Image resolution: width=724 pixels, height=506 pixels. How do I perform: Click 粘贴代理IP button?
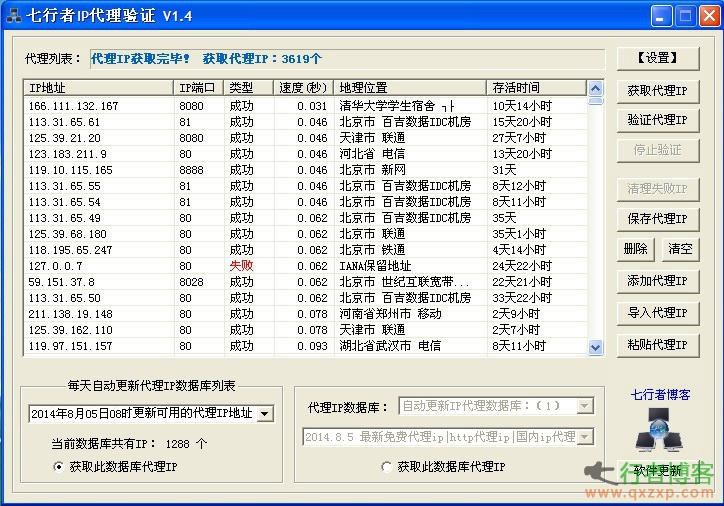click(x=658, y=345)
